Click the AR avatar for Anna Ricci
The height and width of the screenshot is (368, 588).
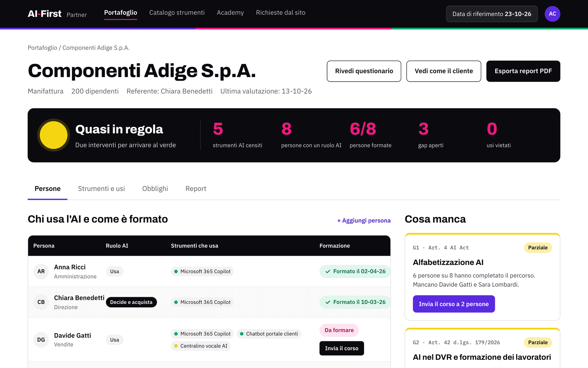[x=41, y=271]
